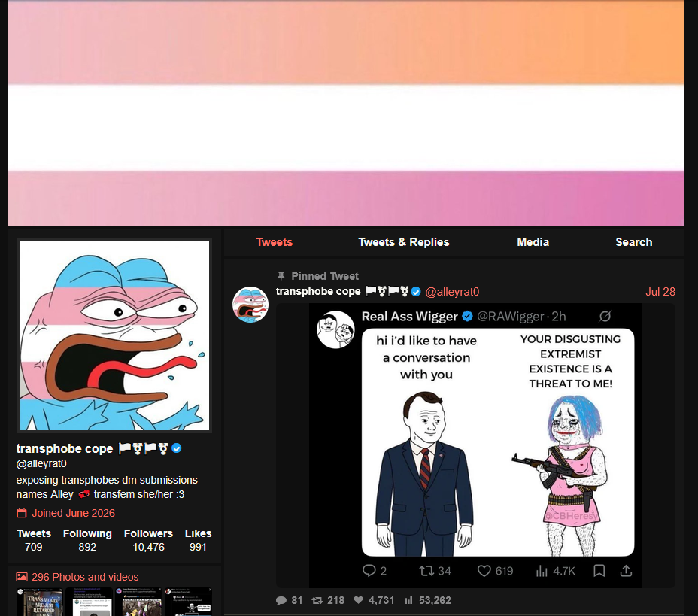Image resolution: width=698 pixels, height=616 pixels.
Task: Click the views bar icon showing 4.7K
Action: (x=542, y=571)
